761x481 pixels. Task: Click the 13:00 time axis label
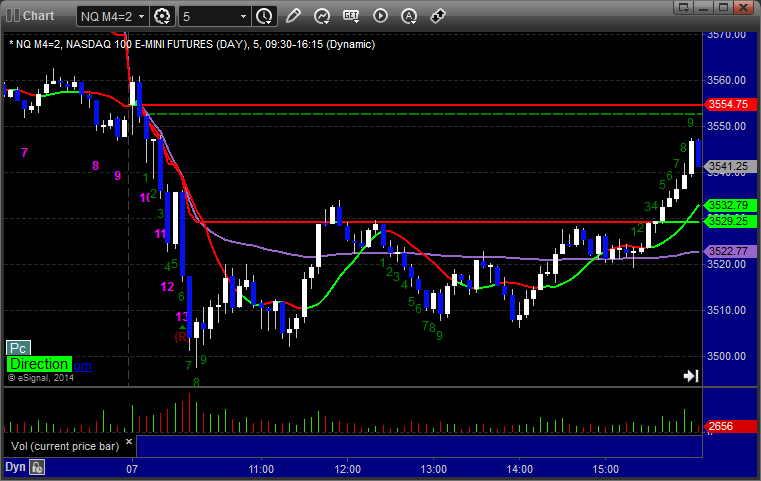[x=433, y=469]
